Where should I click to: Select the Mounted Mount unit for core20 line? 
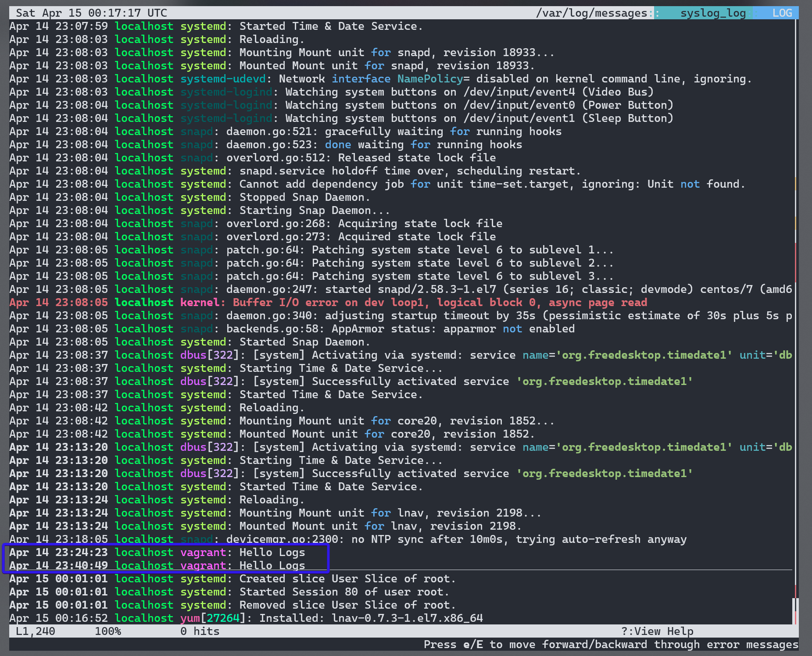click(x=272, y=434)
